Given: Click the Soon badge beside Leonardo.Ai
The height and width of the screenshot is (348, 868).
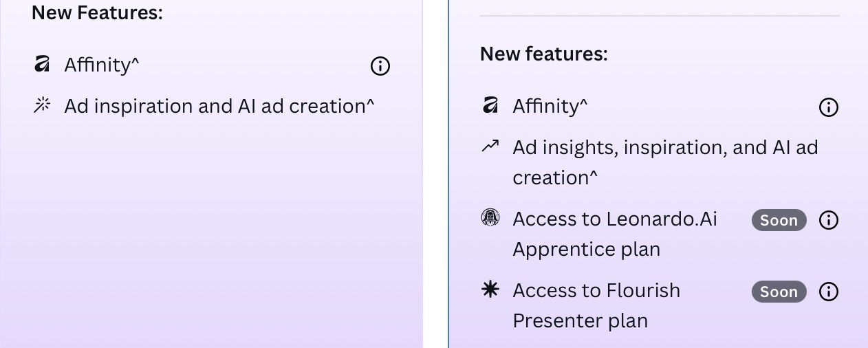Looking at the screenshot, I should coord(779,220).
